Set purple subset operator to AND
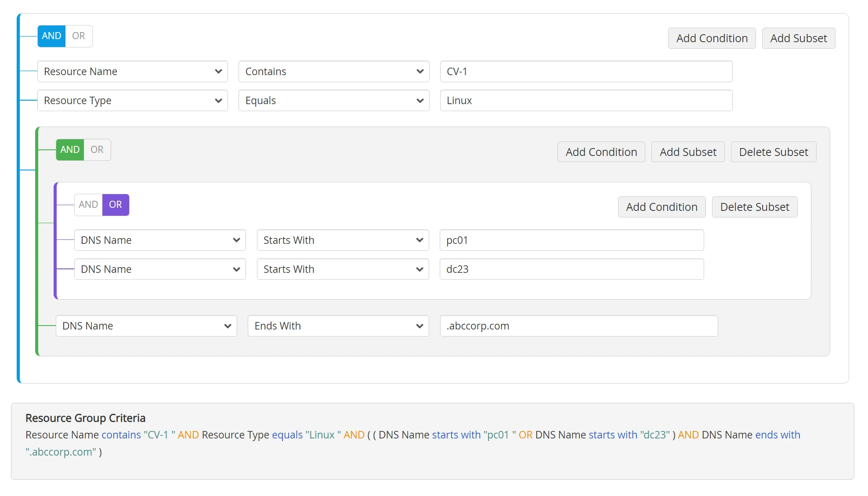This screenshot has height=496, width=868. coord(88,205)
